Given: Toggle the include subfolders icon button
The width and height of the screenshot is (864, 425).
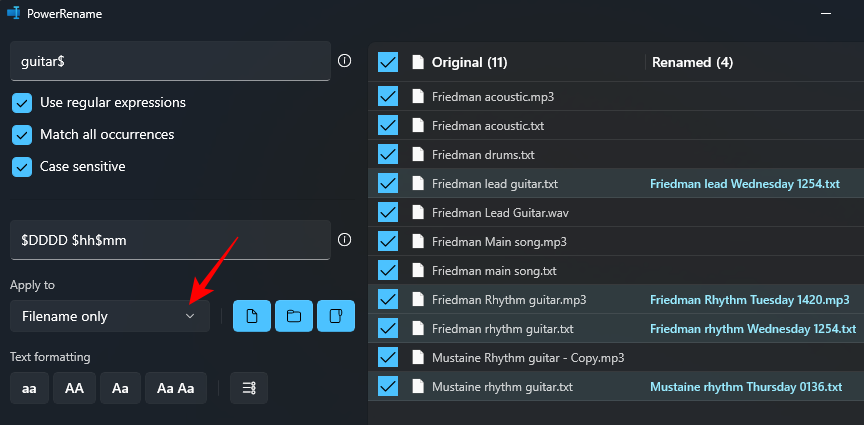Looking at the screenshot, I should tap(336, 316).
